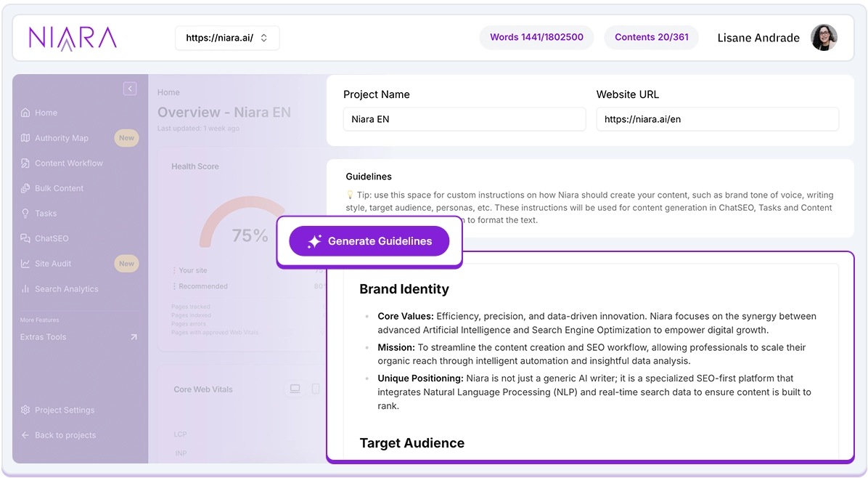Switch Core Web Vitals to mobile view
868x478 pixels.
[x=316, y=389]
